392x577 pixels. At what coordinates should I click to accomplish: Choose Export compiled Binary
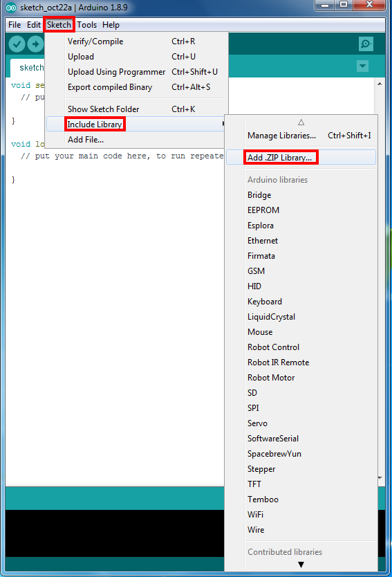(x=137, y=87)
